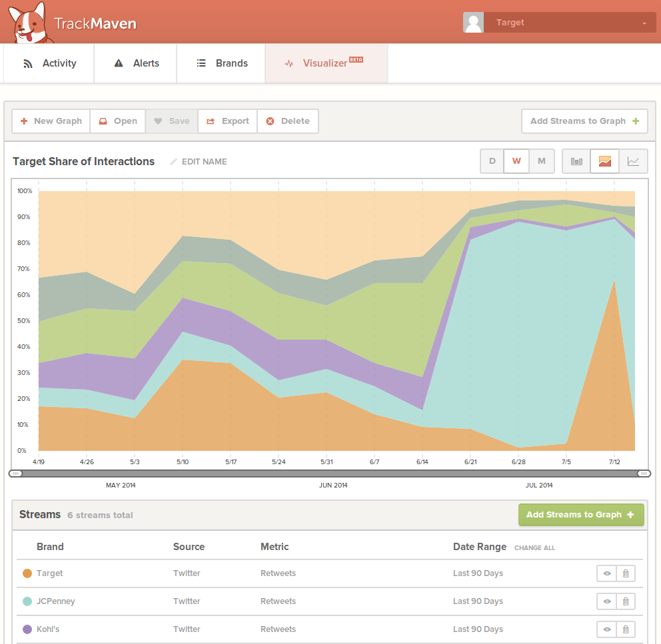Viewport: 661px width, 644px height.
Task: Open the Target account dropdown
Action: coord(570,23)
